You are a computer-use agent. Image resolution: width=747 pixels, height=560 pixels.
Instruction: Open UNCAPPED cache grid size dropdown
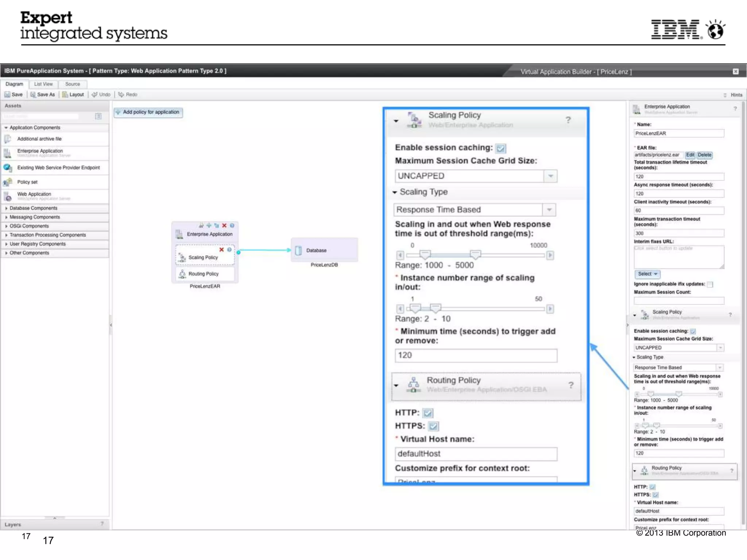tap(550, 176)
